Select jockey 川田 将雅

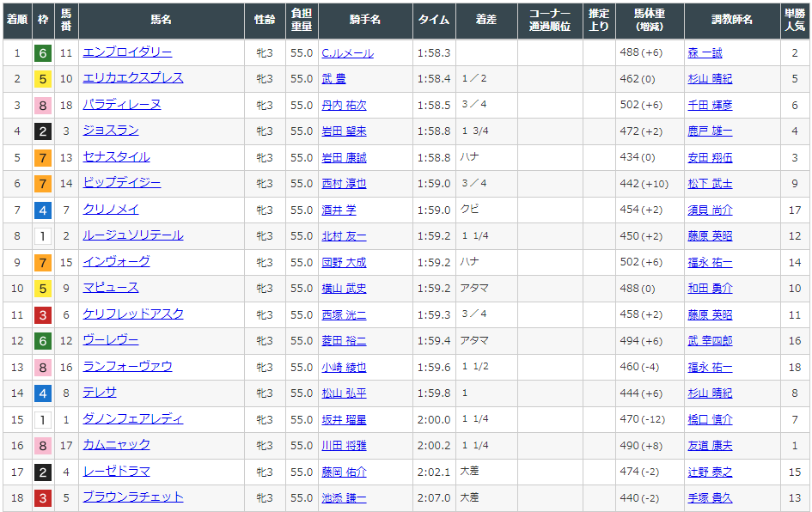coord(344,445)
